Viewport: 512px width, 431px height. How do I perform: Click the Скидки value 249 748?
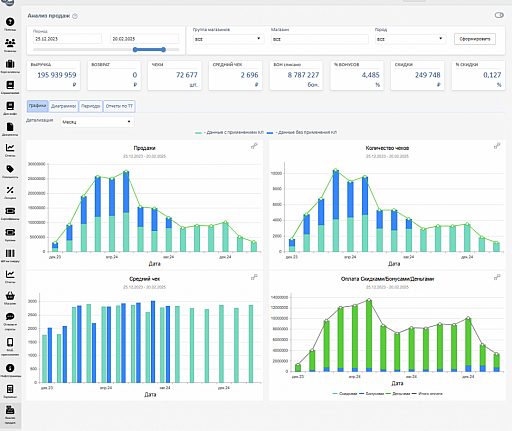(x=428, y=75)
